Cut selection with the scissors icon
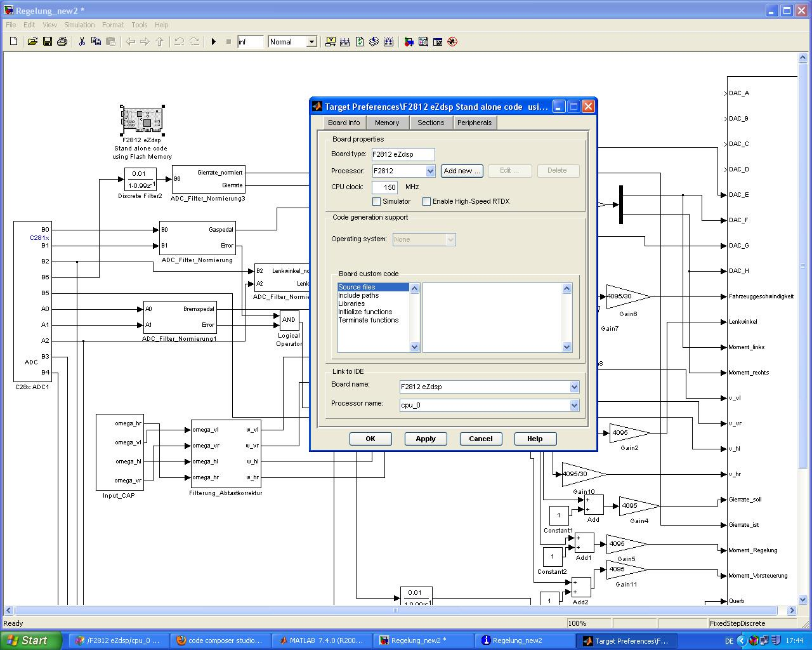This screenshot has height=650, width=812. click(82, 42)
